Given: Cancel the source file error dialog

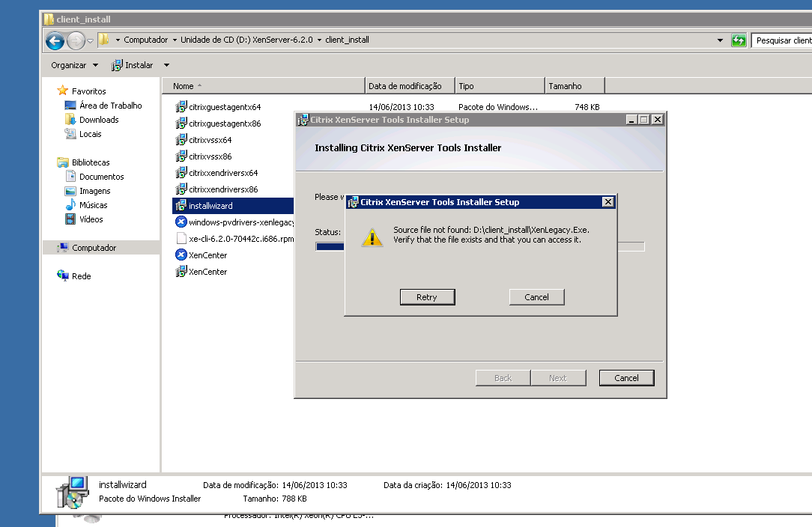Looking at the screenshot, I should (536, 297).
